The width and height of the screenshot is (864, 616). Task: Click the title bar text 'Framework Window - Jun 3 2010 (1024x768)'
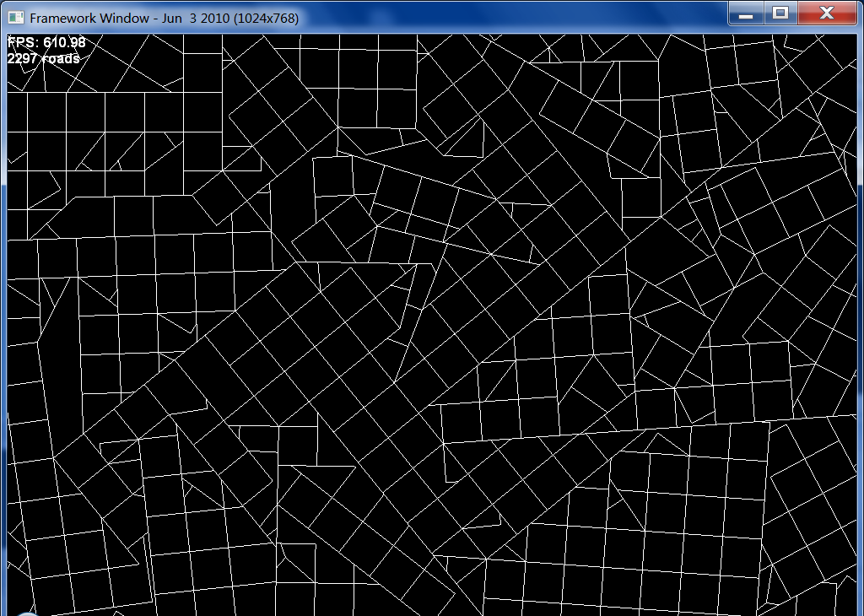pyautogui.click(x=165, y=19)
